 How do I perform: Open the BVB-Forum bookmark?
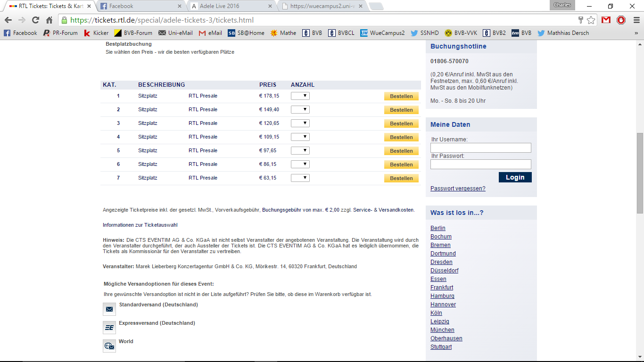(x=133, y=33)
